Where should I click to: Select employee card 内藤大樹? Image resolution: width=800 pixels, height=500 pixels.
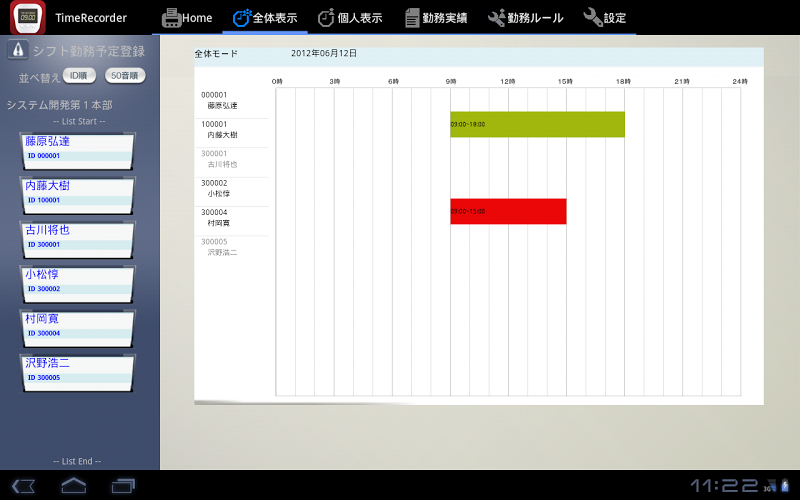(x=78, y=192)
